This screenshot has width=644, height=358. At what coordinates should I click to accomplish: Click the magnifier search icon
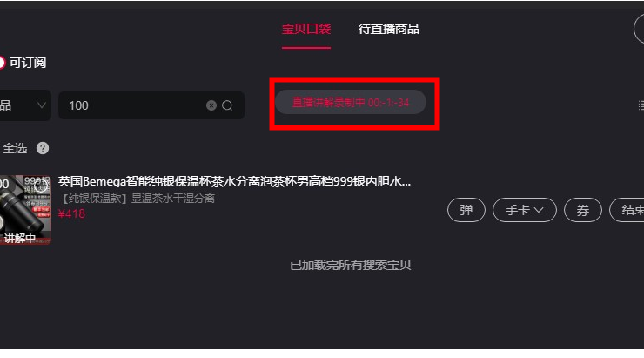coord(227,105)
